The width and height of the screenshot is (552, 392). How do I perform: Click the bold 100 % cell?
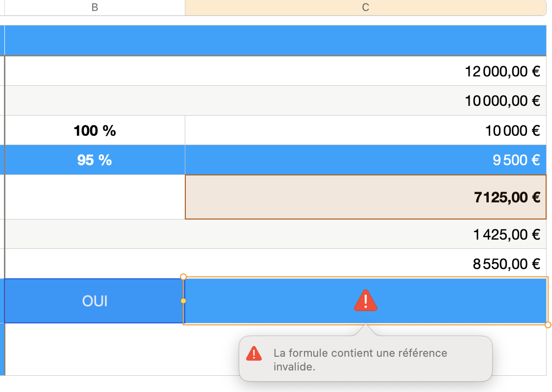click(95, 131)
